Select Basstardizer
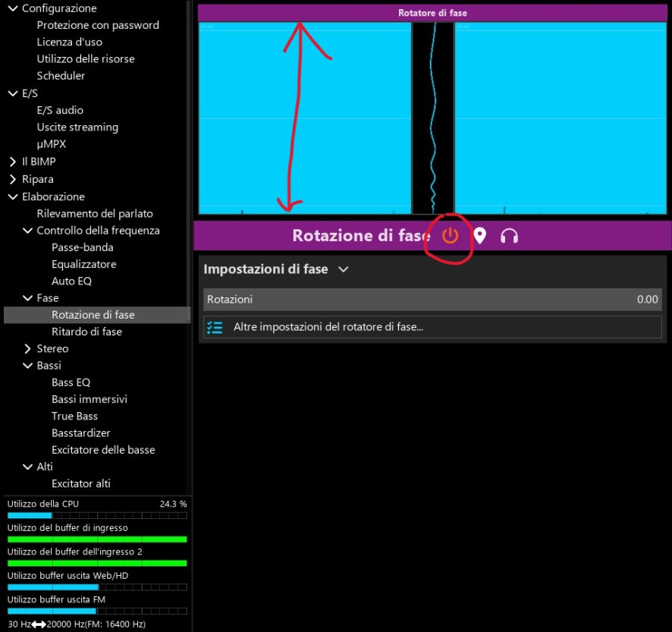This screenshot has width=672, height=632. (81, 433)
